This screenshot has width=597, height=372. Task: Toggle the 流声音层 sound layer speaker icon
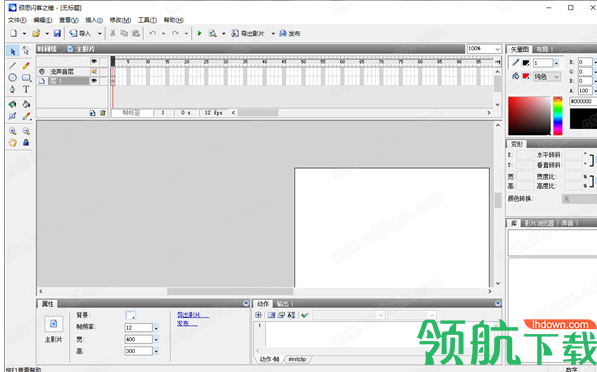(94, 71)
